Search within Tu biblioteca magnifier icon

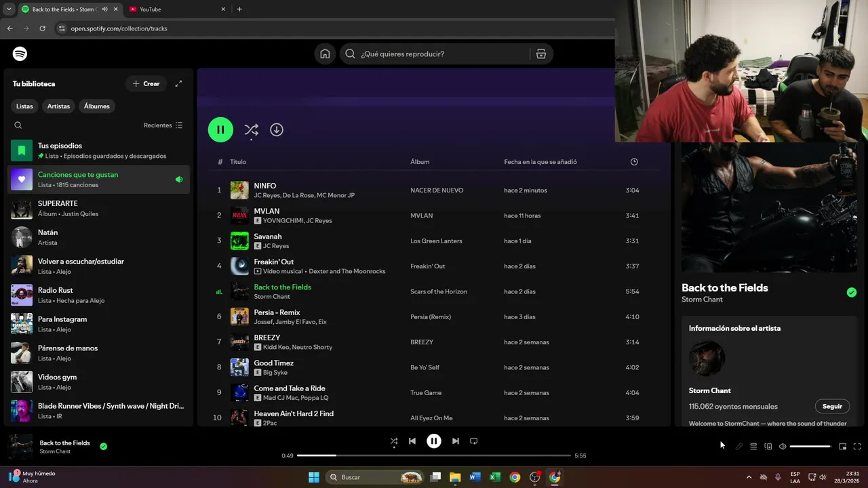(x=18, y=125)
